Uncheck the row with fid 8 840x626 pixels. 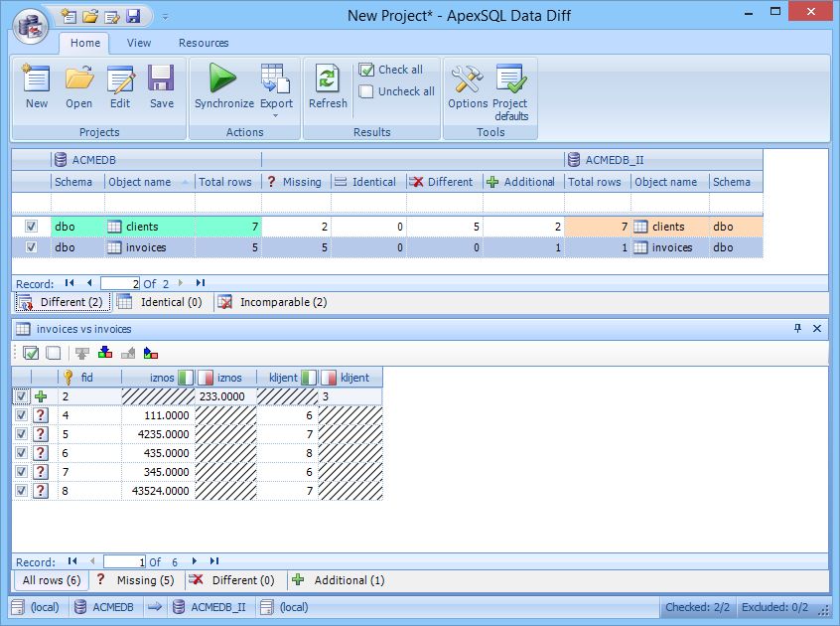pyautogui.click(x=21, y=491)
